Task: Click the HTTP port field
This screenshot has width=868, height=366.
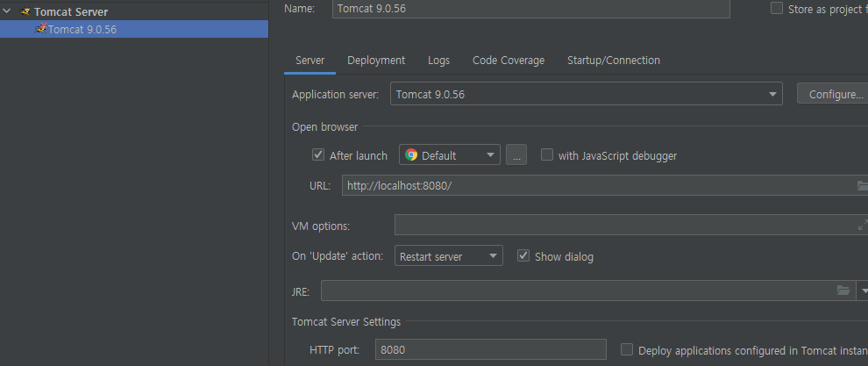Action: [x=490, y=350]
